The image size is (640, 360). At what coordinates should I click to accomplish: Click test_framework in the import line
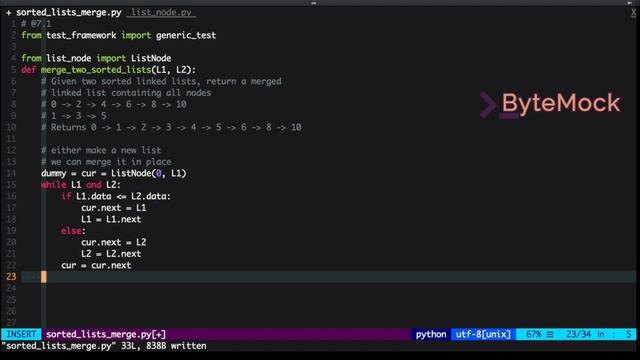(x=81, y=36)
